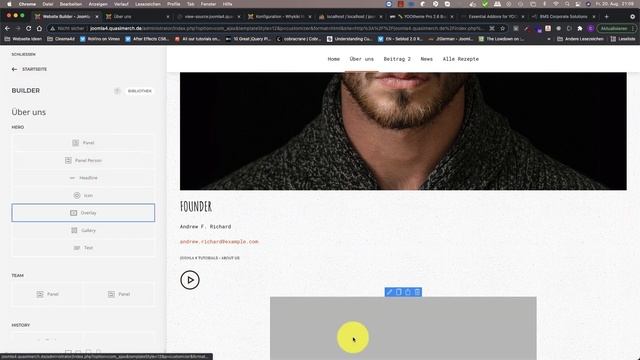640x360 pixels.
Task: Switch to the localhost tab
Action: click(x=351, y=17)
